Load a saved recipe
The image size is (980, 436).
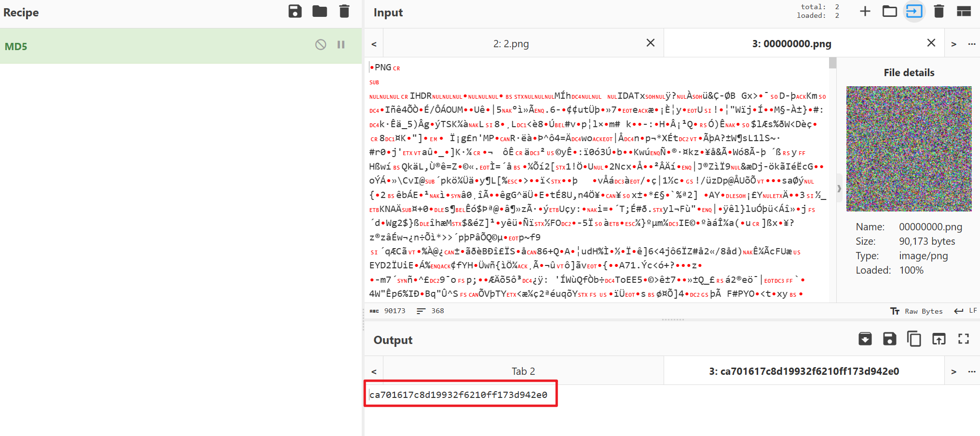coord(319,12)
